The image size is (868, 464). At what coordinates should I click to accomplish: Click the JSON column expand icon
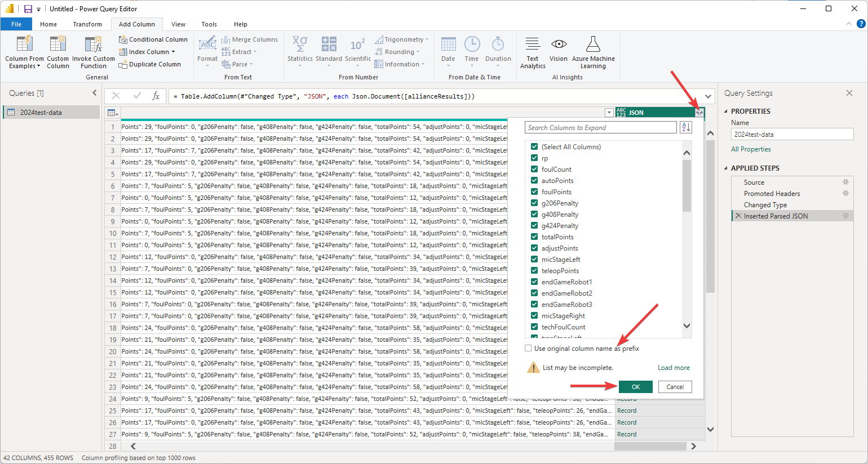point(699,113)
